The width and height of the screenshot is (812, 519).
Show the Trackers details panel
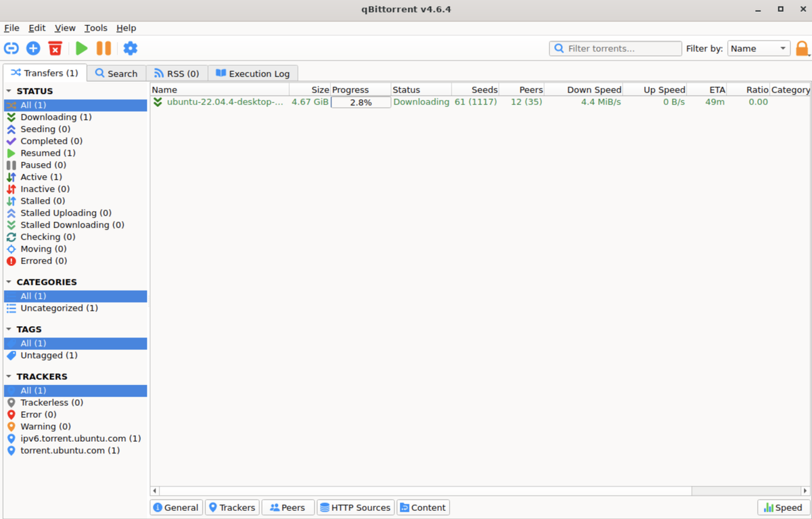pos(231,507)
